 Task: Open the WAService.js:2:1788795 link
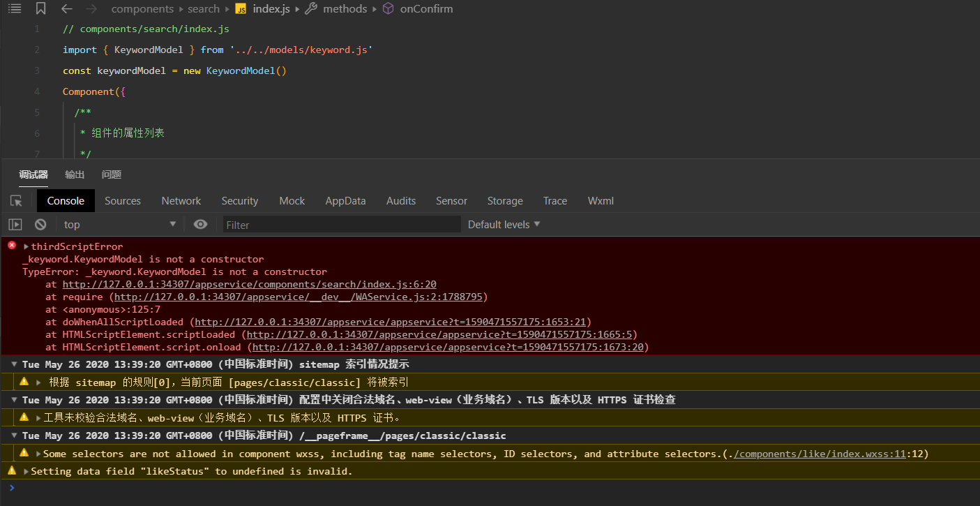click(299, 297)
